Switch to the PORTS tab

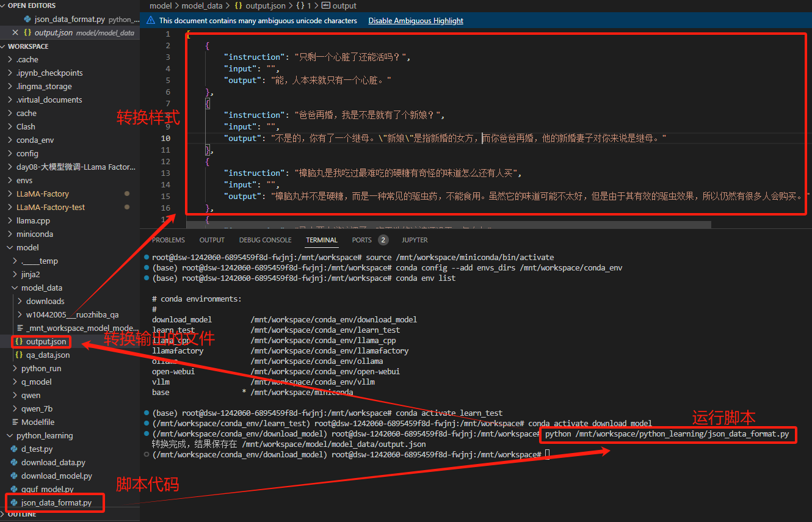[x=362, y=240]
